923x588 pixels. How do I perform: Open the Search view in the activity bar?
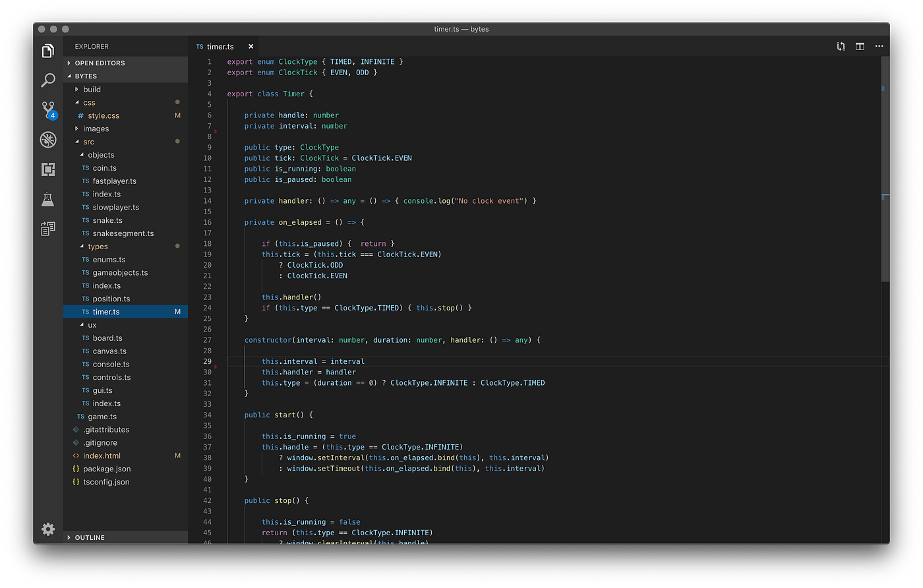pos(47,79)
